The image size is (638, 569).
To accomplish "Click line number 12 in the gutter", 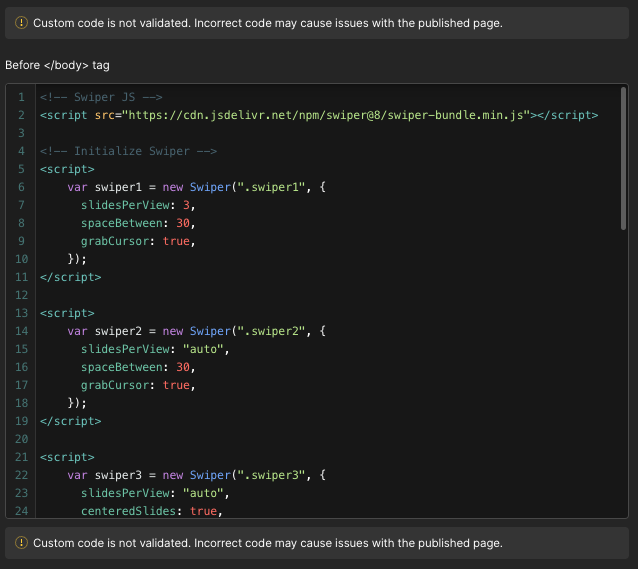I will tap(22, 295).
